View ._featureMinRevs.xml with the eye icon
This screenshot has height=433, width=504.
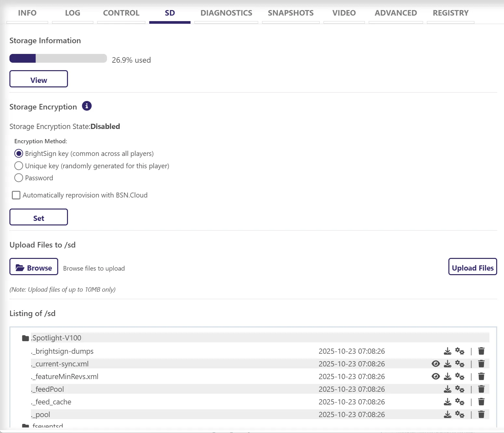click(435, 376)
